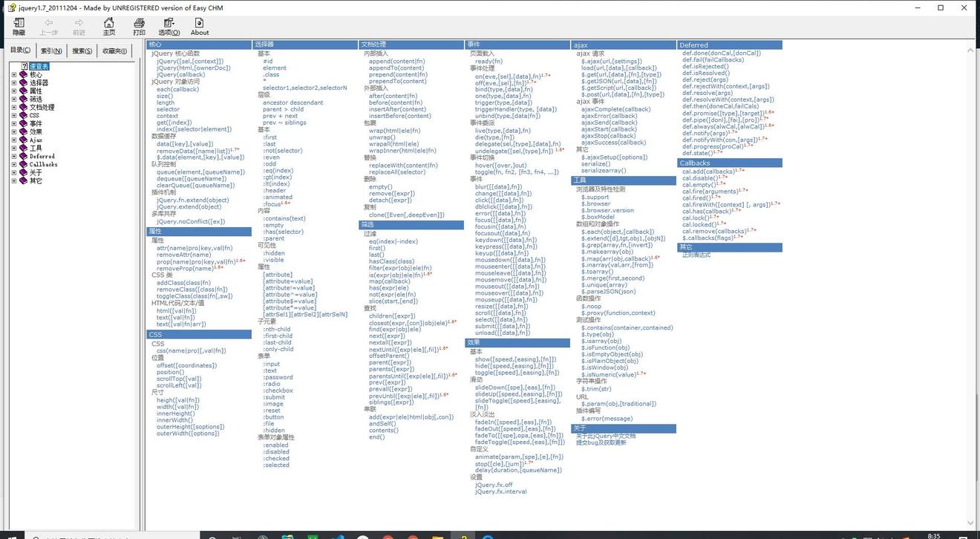Open the 选项(O) options toolbar icon

coord(169,26)
